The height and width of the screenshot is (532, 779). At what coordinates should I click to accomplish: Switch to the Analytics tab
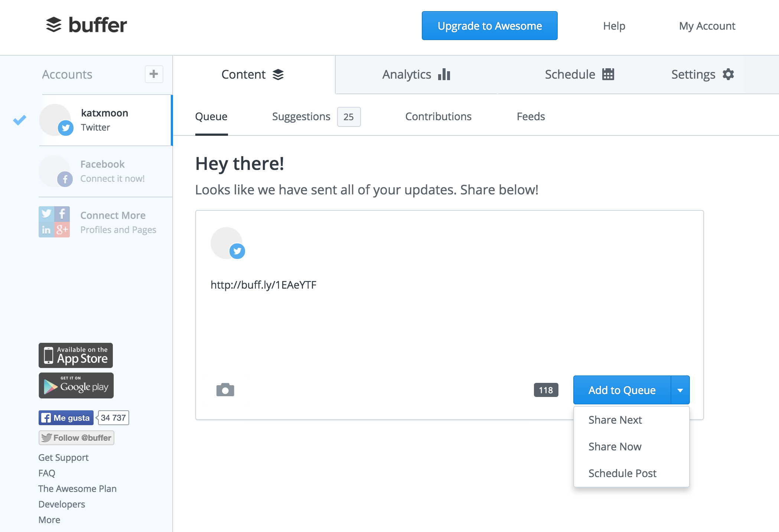[416, 75]
